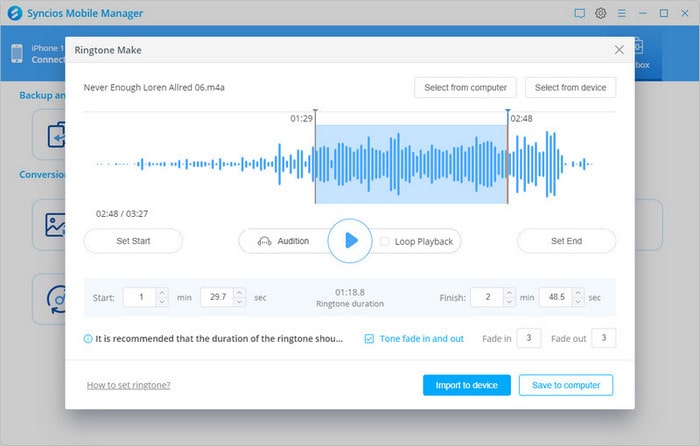Image resolution: width=700 pixels, height=446 pixels.
Task: Click inside the selected waveform region
Action: [x=411, y=164]
